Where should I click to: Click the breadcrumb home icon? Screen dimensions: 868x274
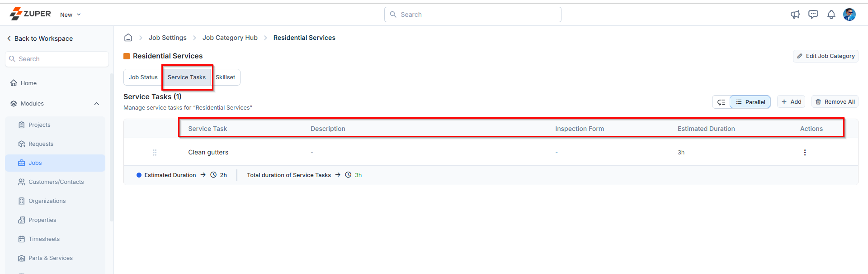[x=128, y=38]
